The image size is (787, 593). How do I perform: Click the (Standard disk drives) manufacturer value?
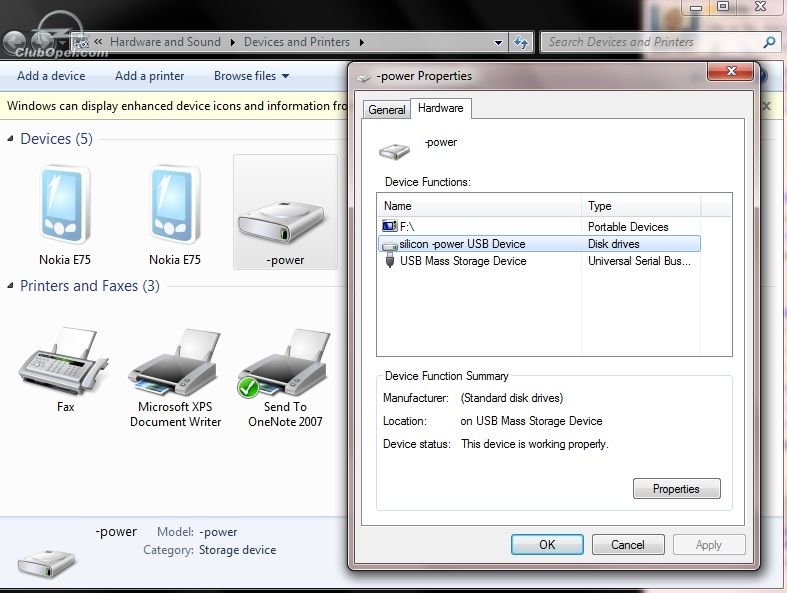[511, 398]
